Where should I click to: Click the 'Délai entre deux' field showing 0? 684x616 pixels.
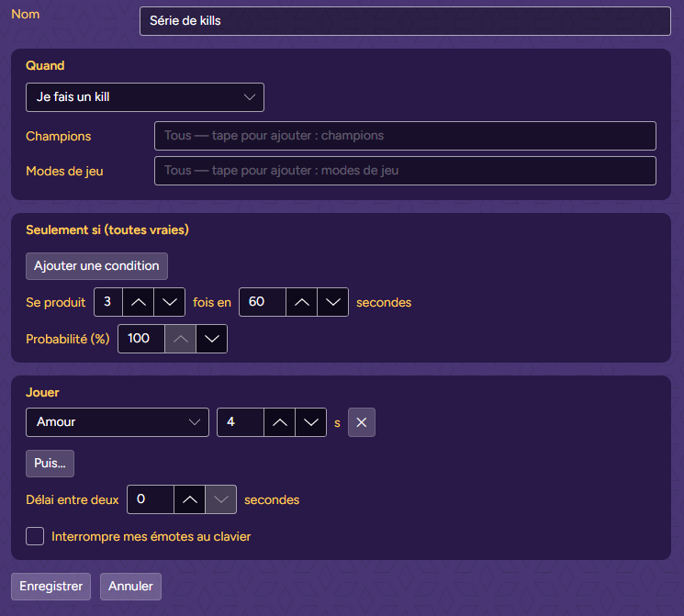click(x=150, y=499)
